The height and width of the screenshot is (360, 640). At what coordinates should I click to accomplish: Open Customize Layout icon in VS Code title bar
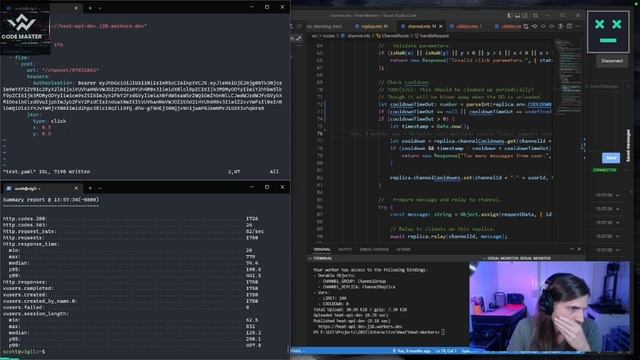coord(535,16)
